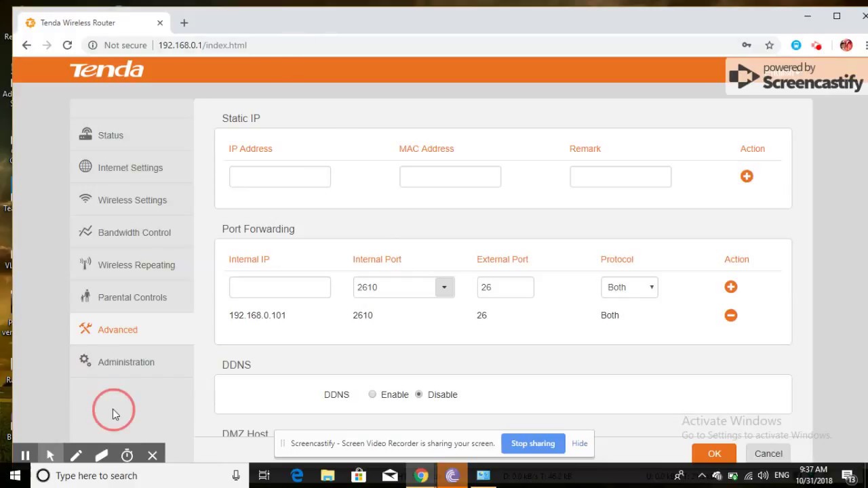Screen dimensions: 868x488
Task: Click the Administration gears icon
Action: [85, 361]
